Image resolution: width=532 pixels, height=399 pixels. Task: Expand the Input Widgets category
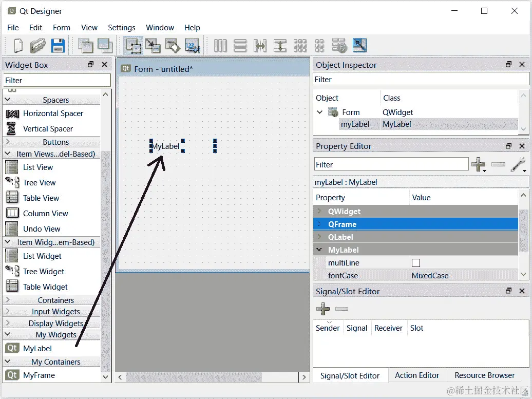pos(8,312)
